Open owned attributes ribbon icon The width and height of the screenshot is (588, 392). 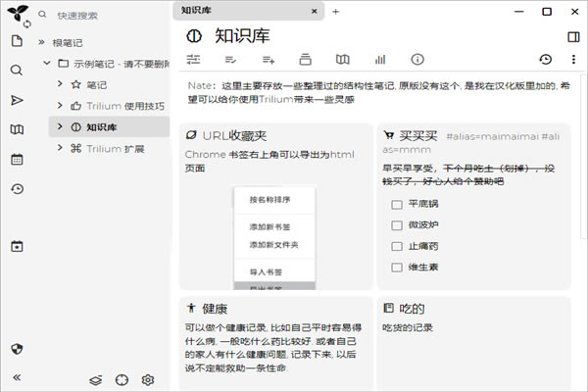coord(230,59)
